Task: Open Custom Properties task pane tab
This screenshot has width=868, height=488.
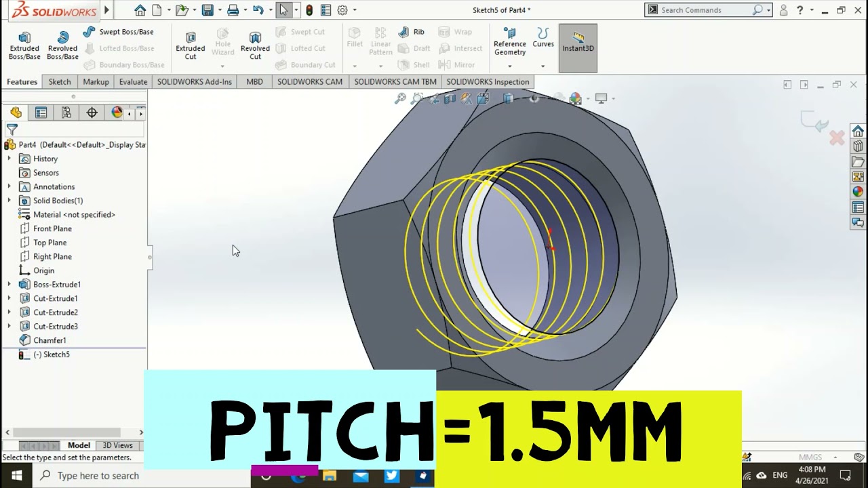Action: 858,207
